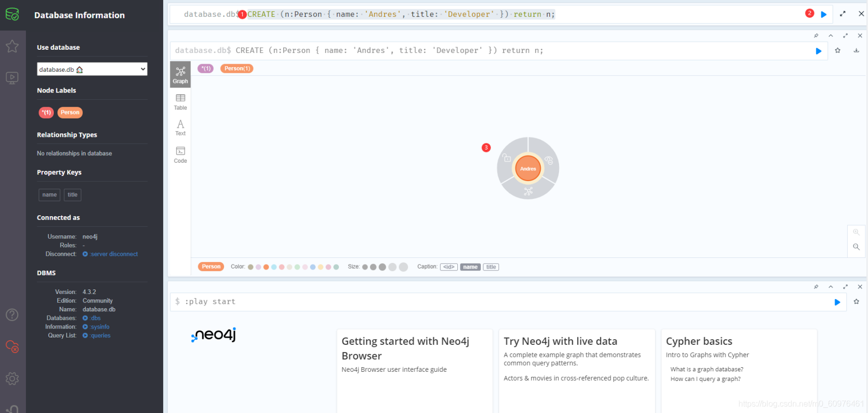The height and width of the screenshot is (413, 868).
Task: Zoom out on the graph
Action: tap(856, 247)
